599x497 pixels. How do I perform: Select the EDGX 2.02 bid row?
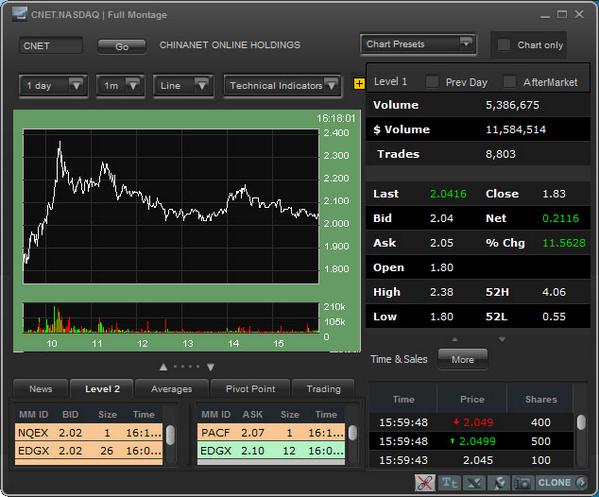[x=89, y=451]
